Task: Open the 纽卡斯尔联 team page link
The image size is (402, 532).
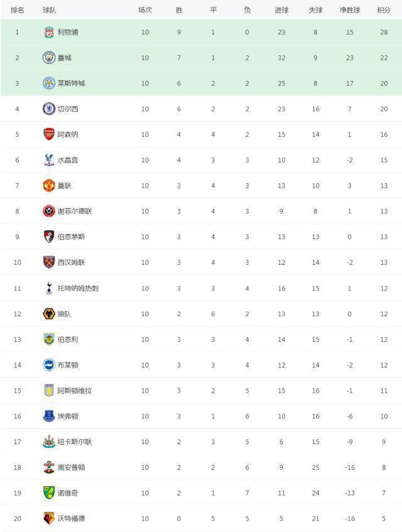Action: [74, 442]
